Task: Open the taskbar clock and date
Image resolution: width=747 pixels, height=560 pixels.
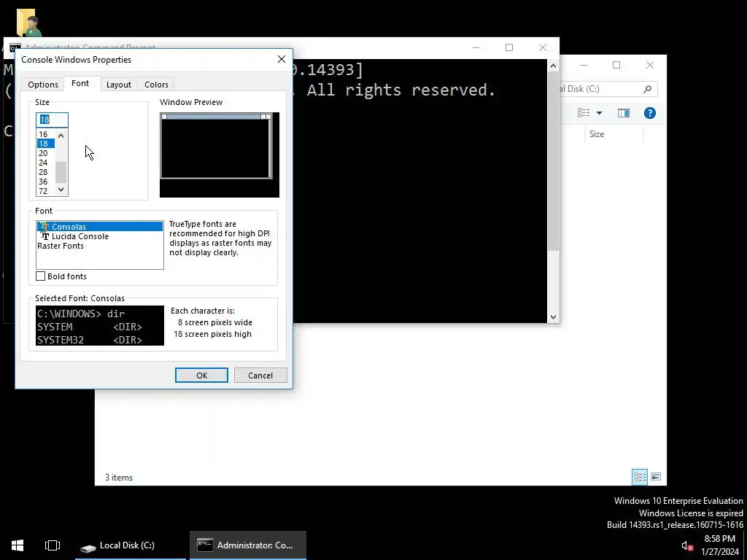Action: 720,545
